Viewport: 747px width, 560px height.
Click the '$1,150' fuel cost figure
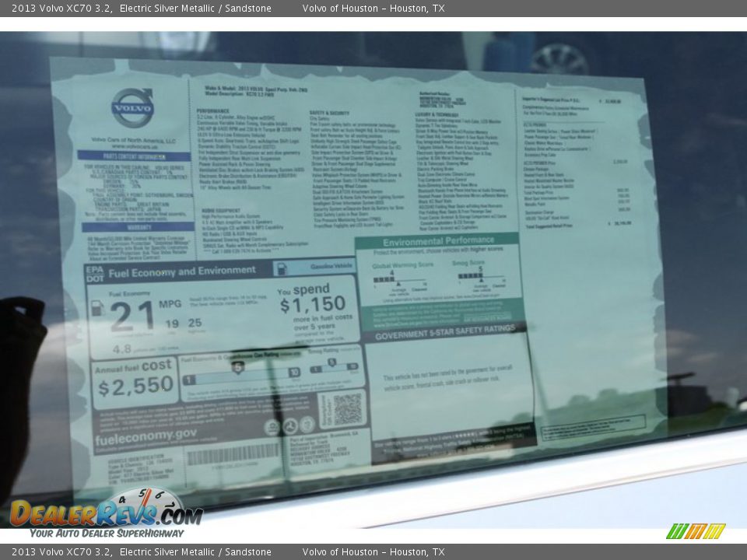tap(313, 304)
